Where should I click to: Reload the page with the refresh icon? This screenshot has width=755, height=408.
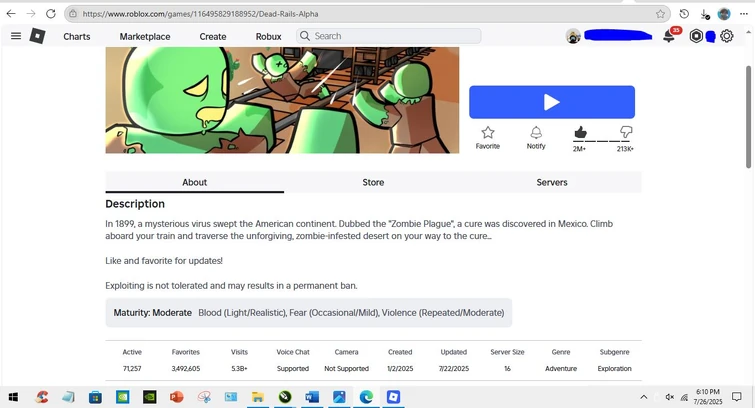(51, 13)
